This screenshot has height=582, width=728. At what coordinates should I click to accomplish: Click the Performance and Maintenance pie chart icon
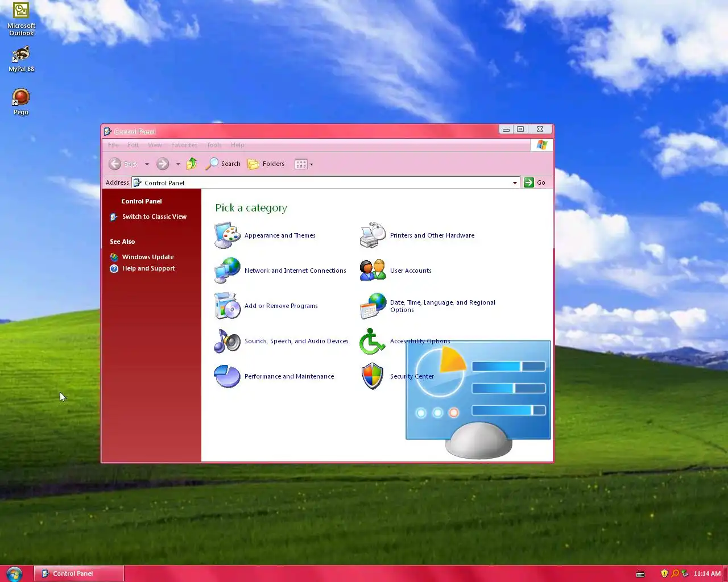pyautogui.click(x=227, y=376)
